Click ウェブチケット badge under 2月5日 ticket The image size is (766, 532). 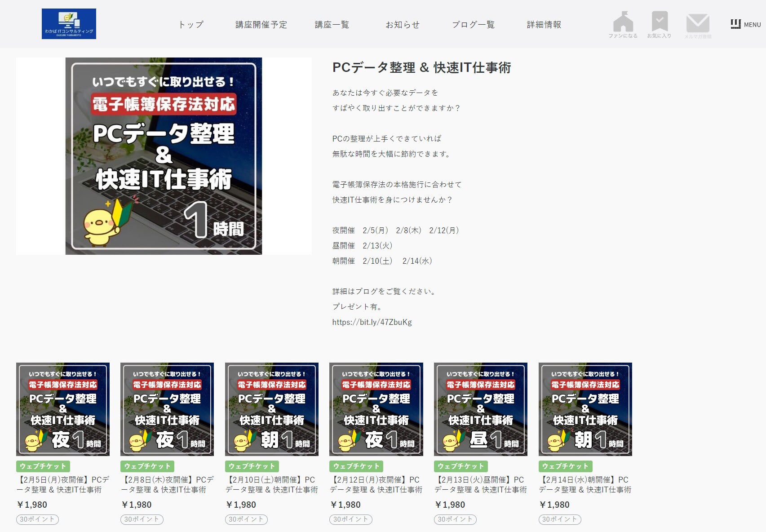click(43, 466)
